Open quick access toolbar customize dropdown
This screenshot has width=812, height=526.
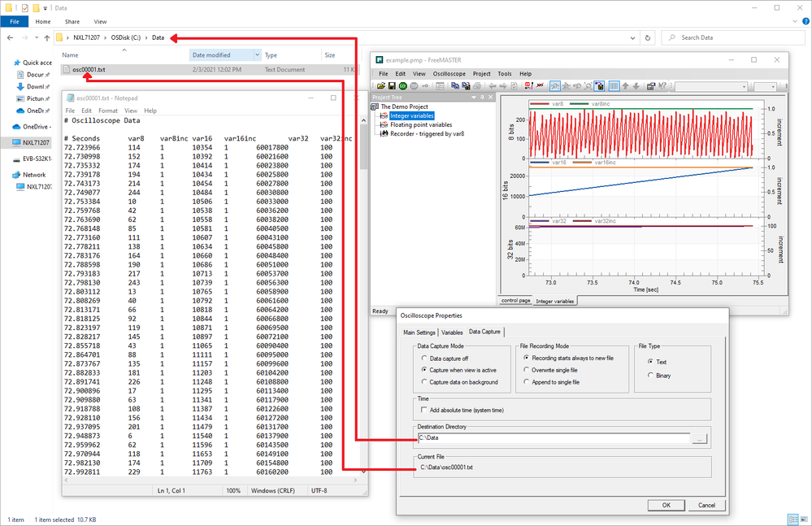click(x=45, y=8)
